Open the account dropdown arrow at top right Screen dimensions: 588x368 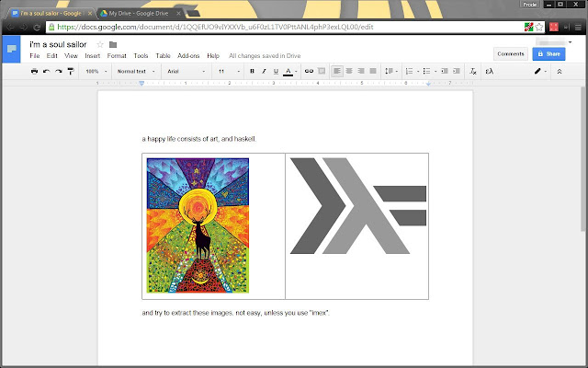tap(570, 42)
